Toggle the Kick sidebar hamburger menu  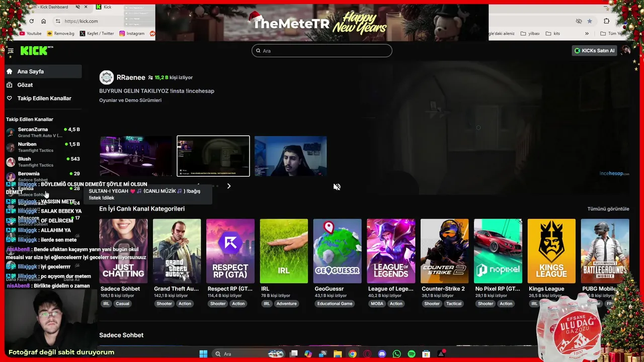click(x=10, y=51)
